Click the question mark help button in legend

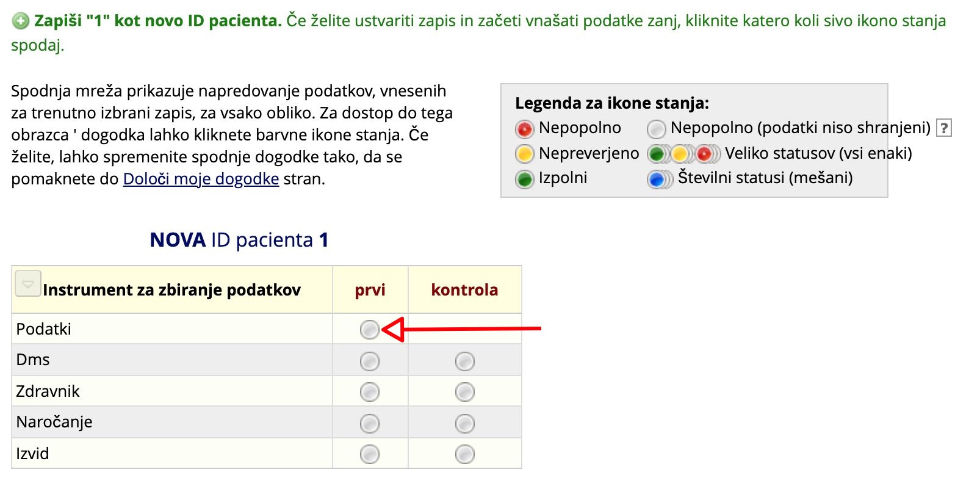pyautogui.click(x=943, y=128)
